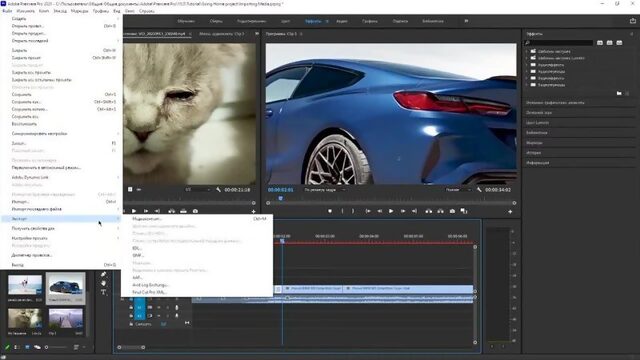Go to In point in Program monitor
The height and width of the screenshot is (360, 640).
click(x=368, y=211)
